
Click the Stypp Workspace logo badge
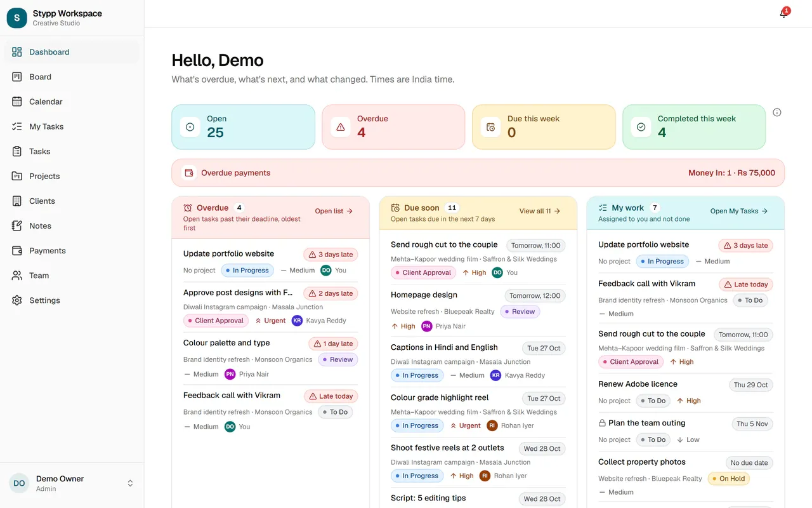click(x=16, y=18)
